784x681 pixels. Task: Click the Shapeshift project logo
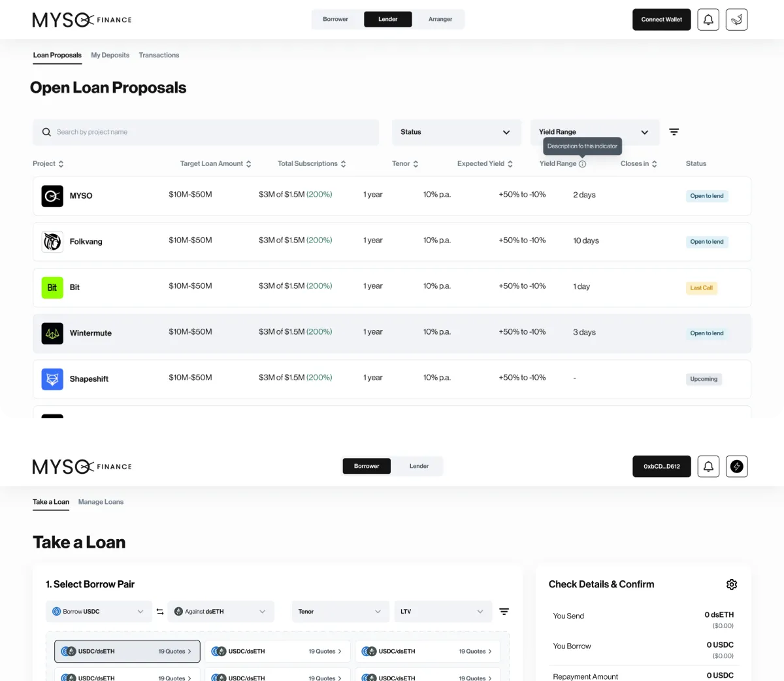[x=52, y=379]
